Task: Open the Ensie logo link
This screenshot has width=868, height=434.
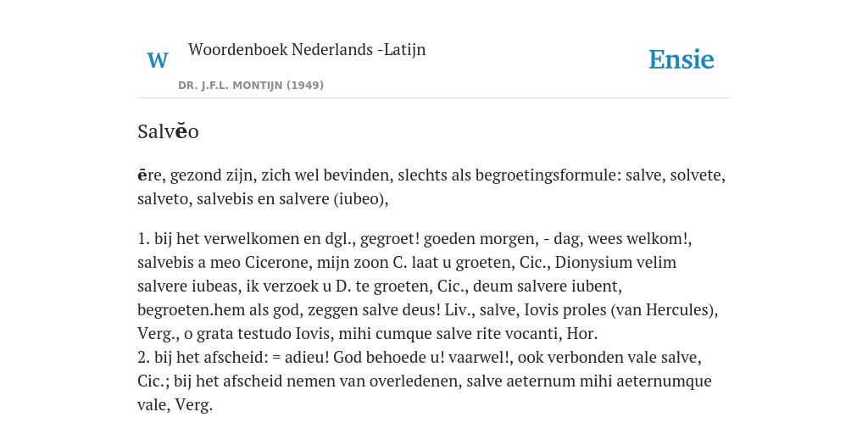Action: click(x=682, y=59)
